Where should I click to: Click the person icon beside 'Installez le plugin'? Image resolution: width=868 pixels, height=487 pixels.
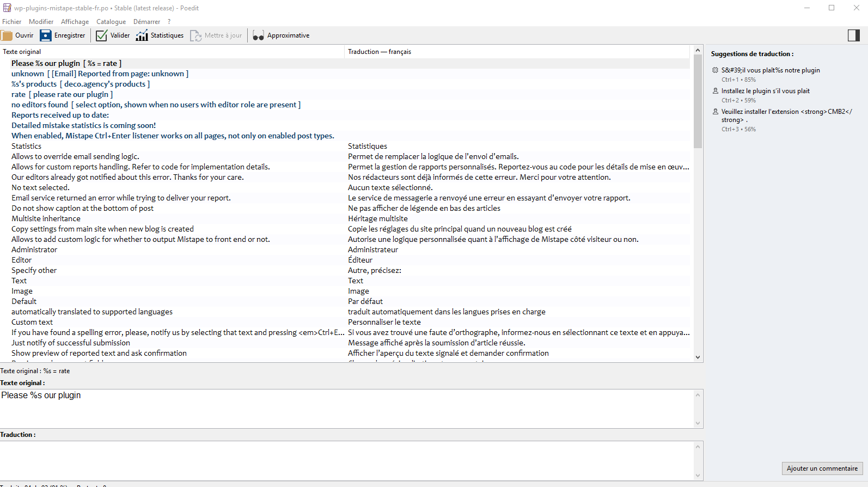click(715, 91)
